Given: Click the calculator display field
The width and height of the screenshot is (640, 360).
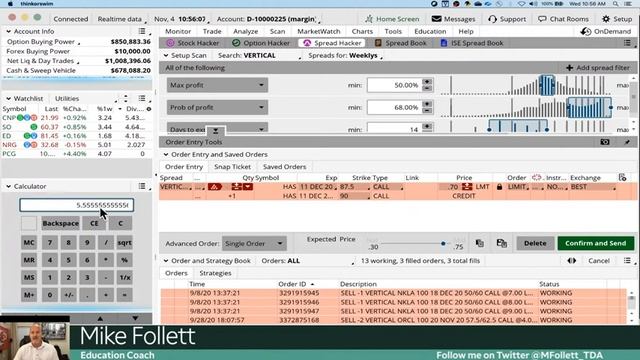Looking at the screenshot, I should [76, 205].
